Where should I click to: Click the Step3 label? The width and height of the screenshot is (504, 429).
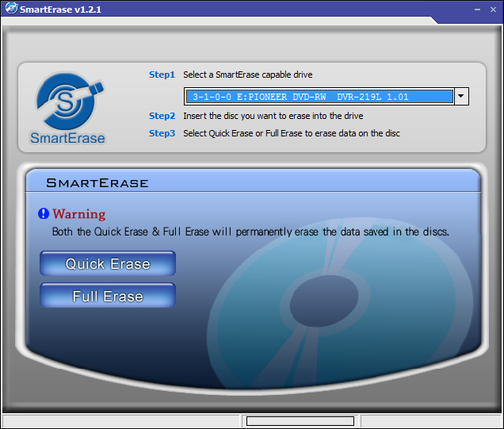[x=162, y=133]
